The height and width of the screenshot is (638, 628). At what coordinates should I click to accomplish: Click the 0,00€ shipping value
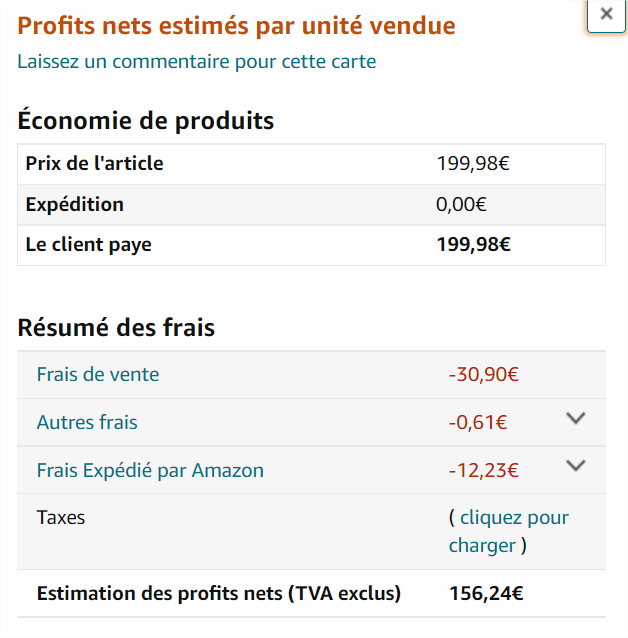pos(461,205)
